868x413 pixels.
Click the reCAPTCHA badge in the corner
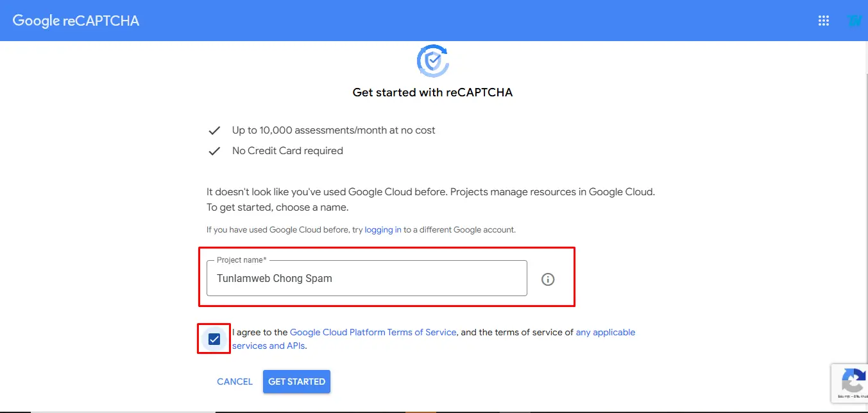[850, 383]
